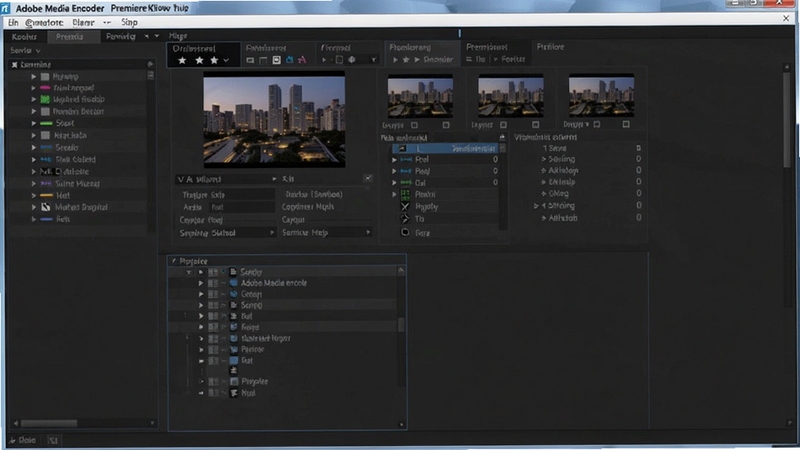Open the 'V A' dropdown below the large preview

(x=227, y=179)
